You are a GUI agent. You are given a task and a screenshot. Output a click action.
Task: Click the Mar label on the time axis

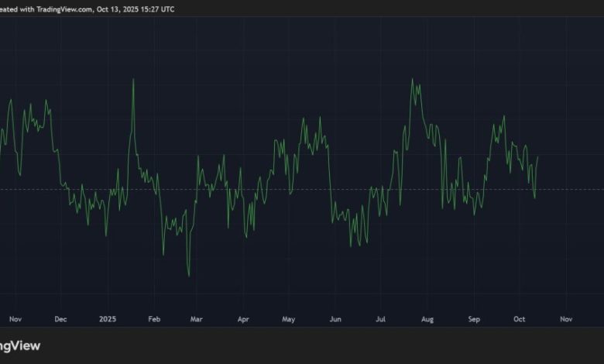pyautogui.click(x=196, y=319)
